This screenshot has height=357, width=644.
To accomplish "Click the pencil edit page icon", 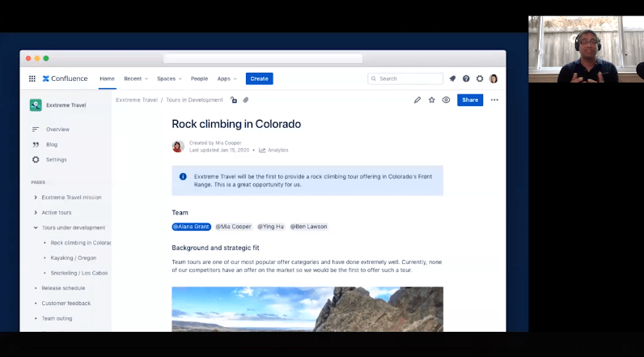I will (x=417, y=100).
